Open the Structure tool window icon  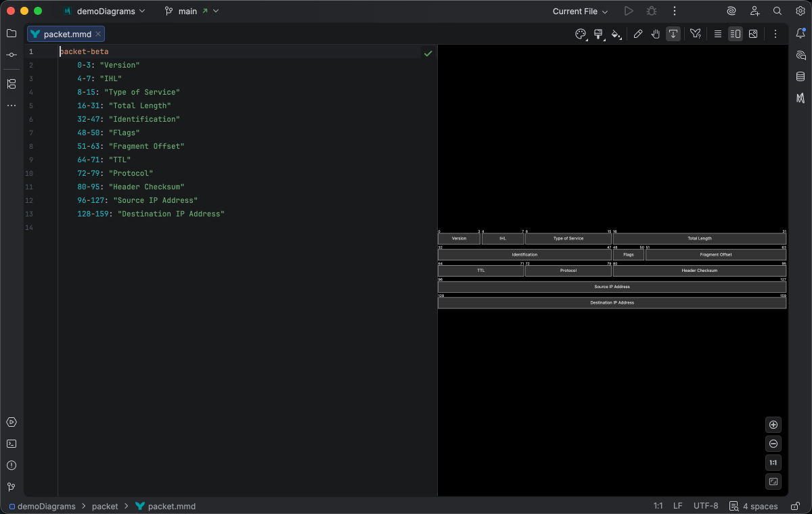tap(12, 84)
